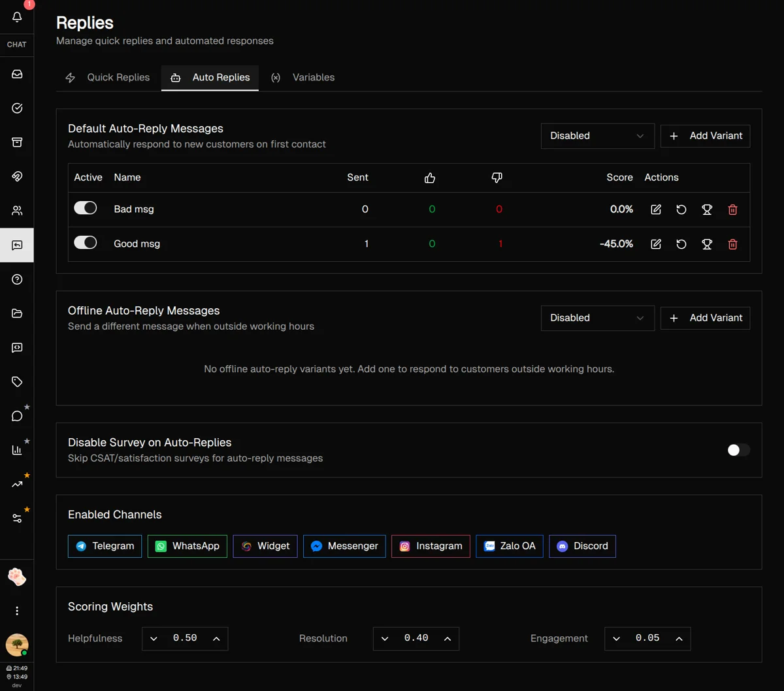Open the inbox from the sidebar

tap(16, 74)
